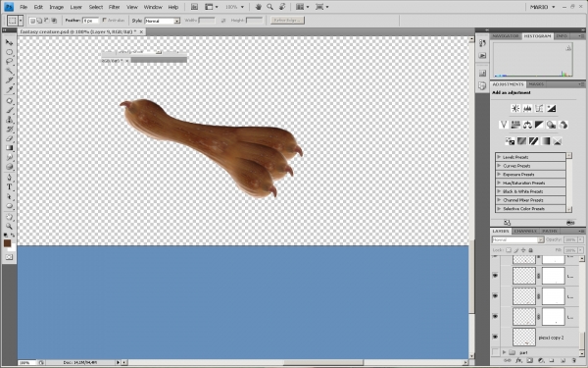The image size is (588, 368).
Task: Select the Eyedropper tool
Action: 9,89
